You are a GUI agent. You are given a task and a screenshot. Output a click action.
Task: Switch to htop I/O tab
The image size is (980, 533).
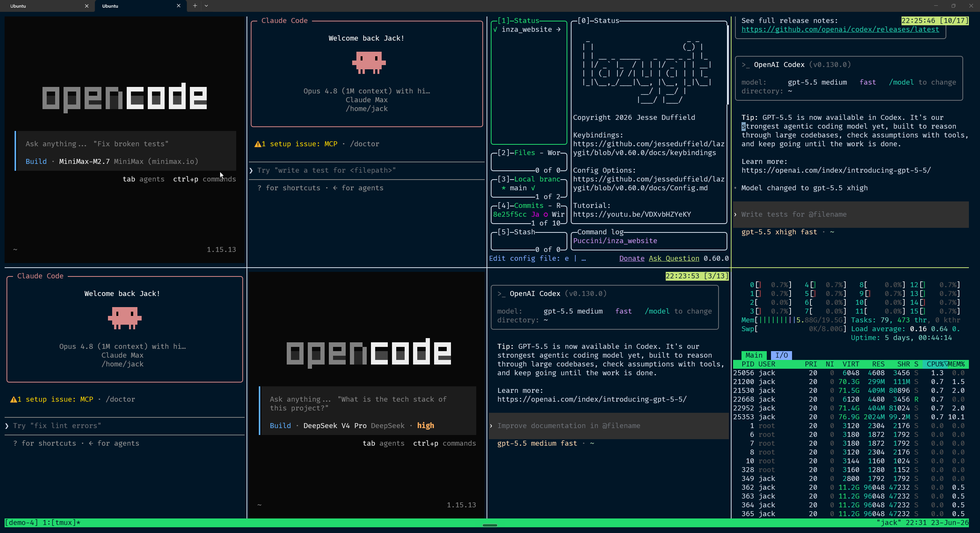tap(781, 355)
